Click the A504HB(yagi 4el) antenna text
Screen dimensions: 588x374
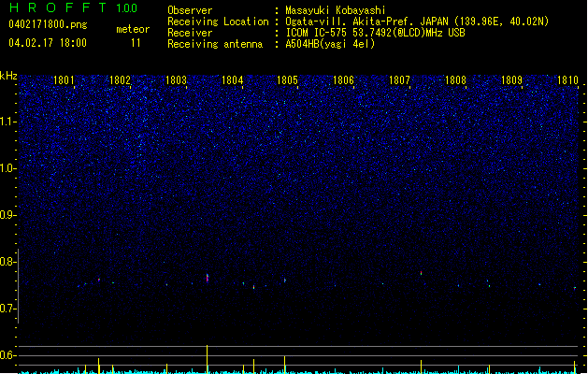tap(330, 44)
